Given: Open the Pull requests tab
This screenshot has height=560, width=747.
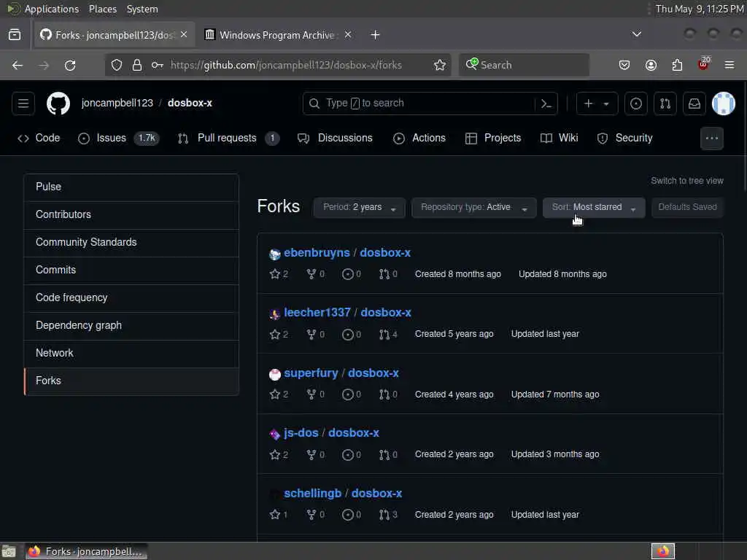Looking at the screenshot, I should click(228, 138).
